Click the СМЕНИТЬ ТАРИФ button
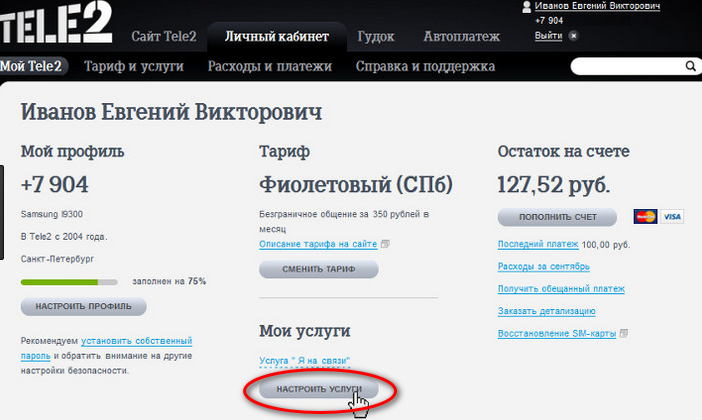The image size is (702, 420). [319, 270]
